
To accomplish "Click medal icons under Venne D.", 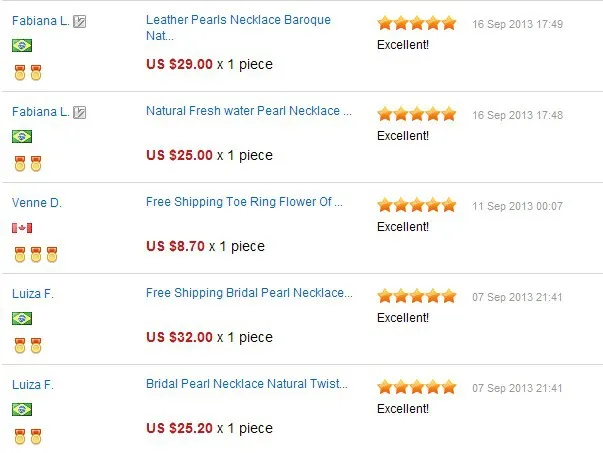I will [36, 255].
